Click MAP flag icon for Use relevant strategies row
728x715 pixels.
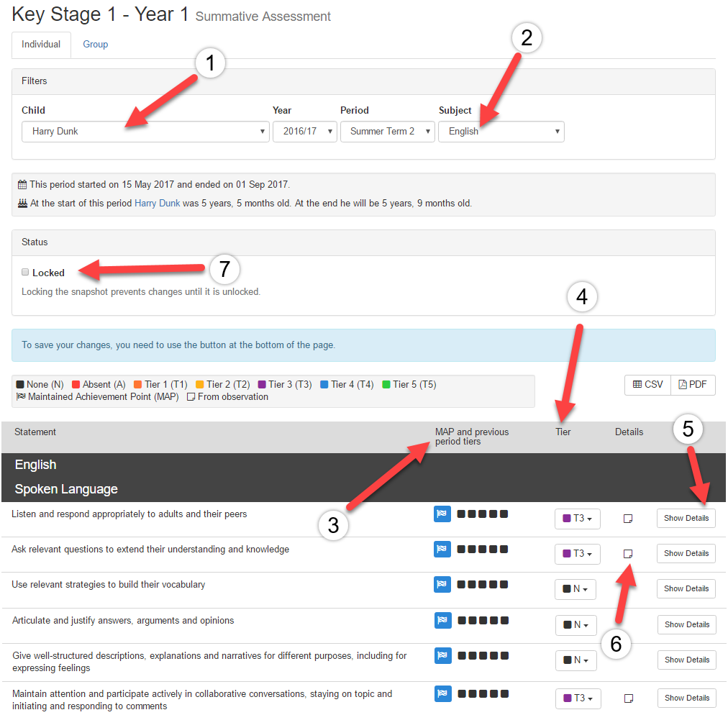click(442, 585)
